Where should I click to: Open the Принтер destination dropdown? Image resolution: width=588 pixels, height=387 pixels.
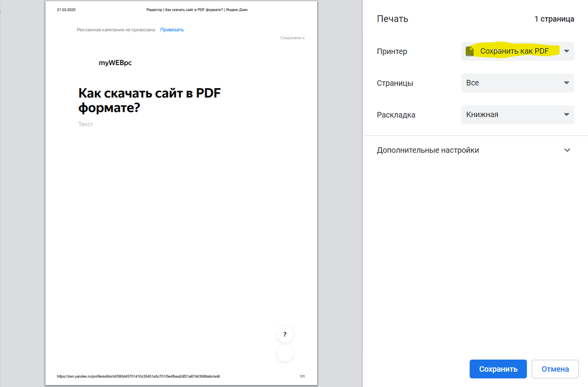pyautogui.click(x=517, y=51)
